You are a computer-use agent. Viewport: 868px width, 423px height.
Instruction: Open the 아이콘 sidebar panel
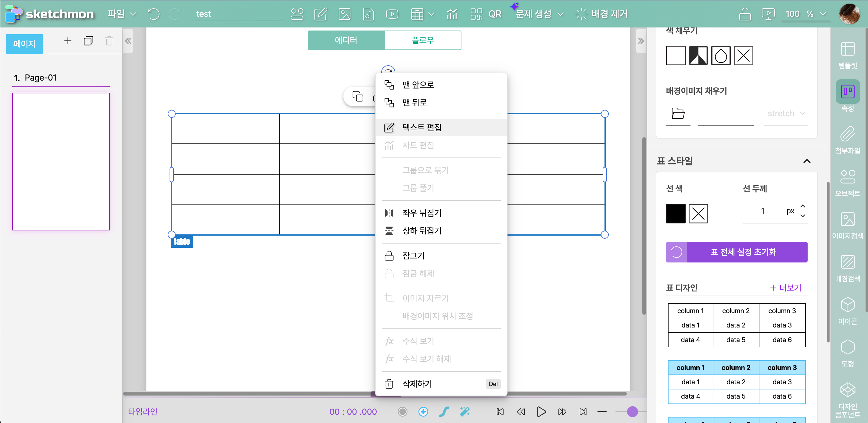coord(847,310)
